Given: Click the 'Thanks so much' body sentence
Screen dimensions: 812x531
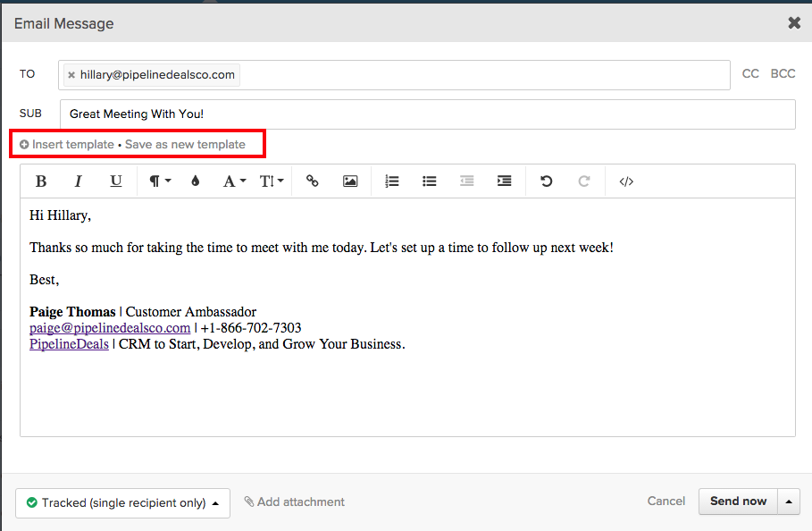Looking at the screenshot, I should 321,248.
